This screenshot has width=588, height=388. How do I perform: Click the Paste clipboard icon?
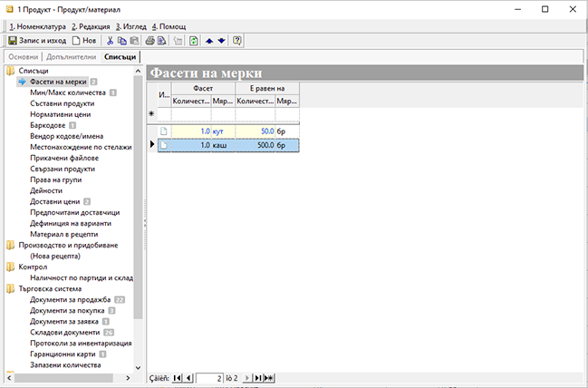tap(134, 41)
